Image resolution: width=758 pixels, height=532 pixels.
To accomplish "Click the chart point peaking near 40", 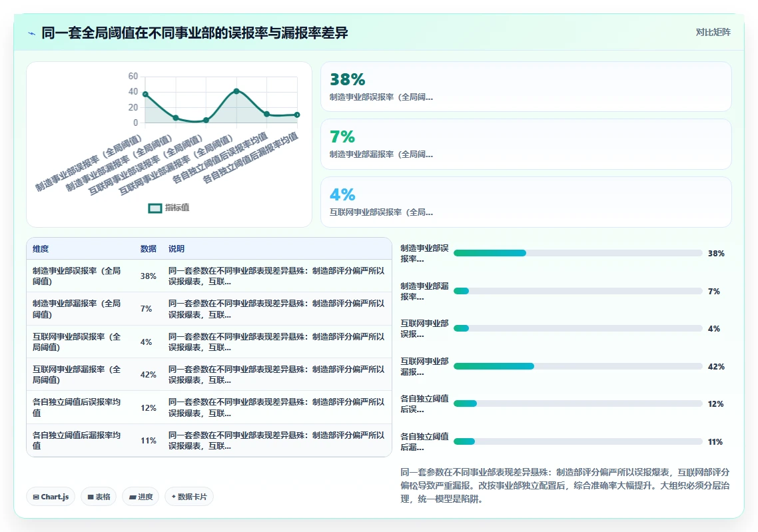I will pos(236,91).
